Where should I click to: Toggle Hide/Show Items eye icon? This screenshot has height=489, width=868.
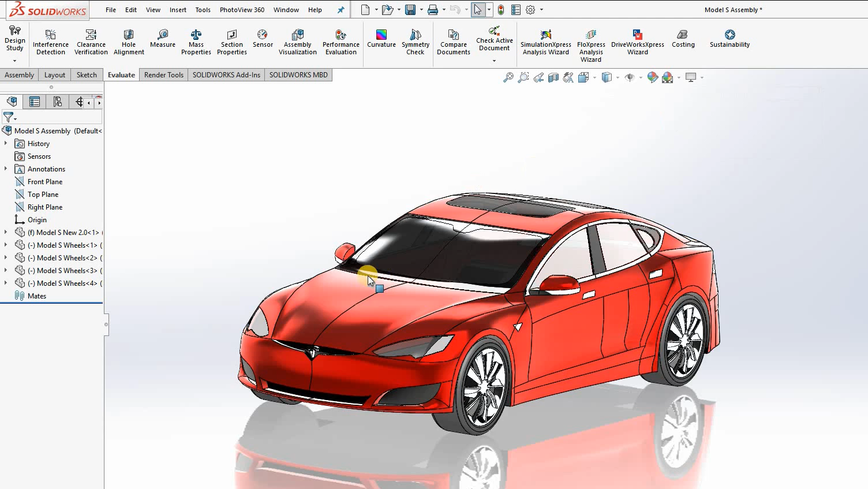click(631, 77)
